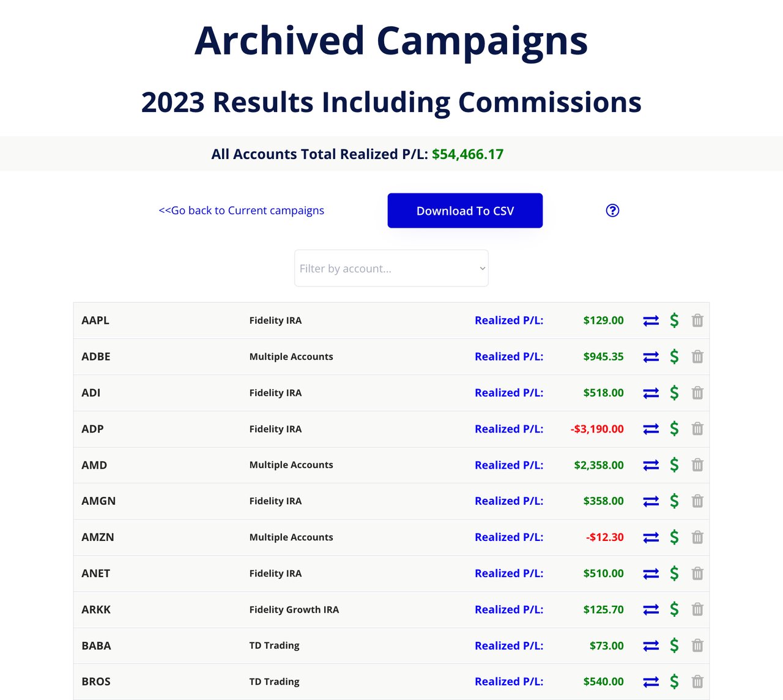The width and height of the screenshot is (783, 700).
Task: Click the transfer arrows icon for ADP
Action: point(651,429)
